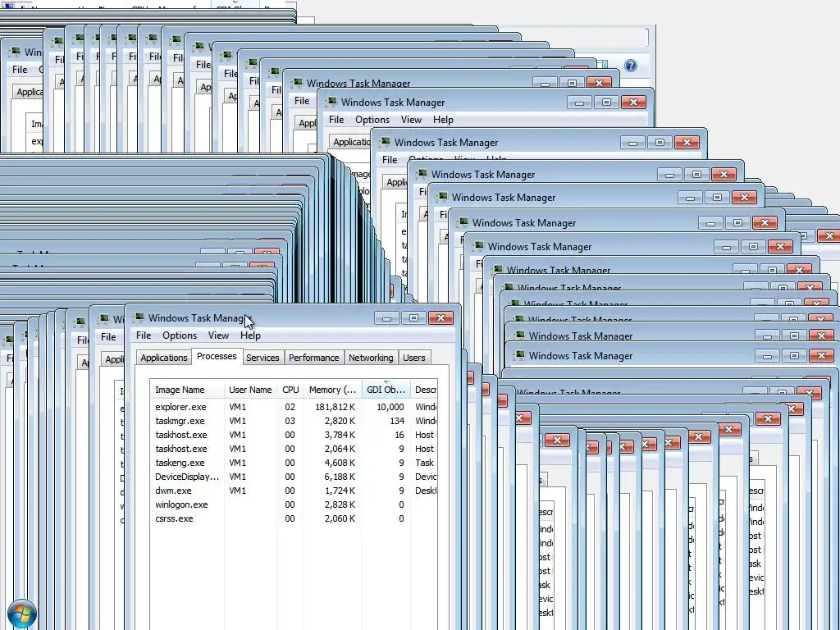Switch to the Services tab
The width and height of the screenshot is (840, 630).
pos(262,358)
